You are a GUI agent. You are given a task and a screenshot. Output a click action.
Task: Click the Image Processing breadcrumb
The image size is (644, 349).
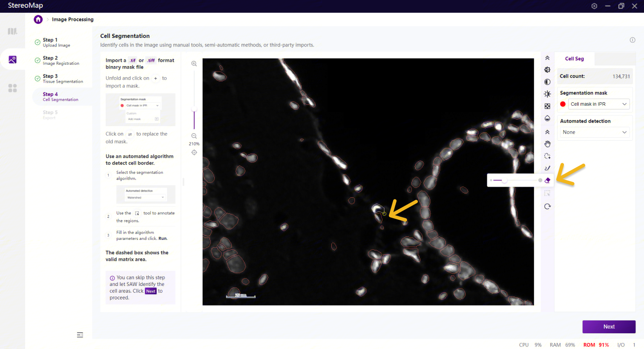tap(73, 20)
